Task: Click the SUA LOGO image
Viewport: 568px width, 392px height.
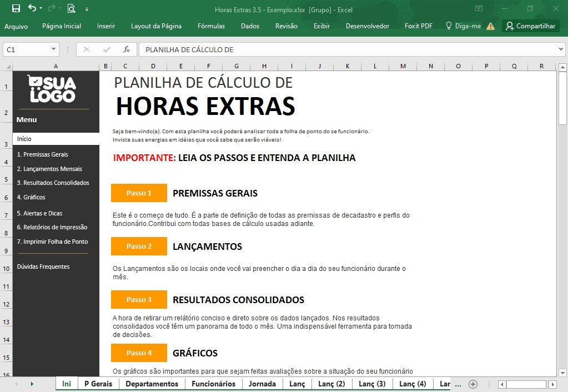Action: (52, 89)
